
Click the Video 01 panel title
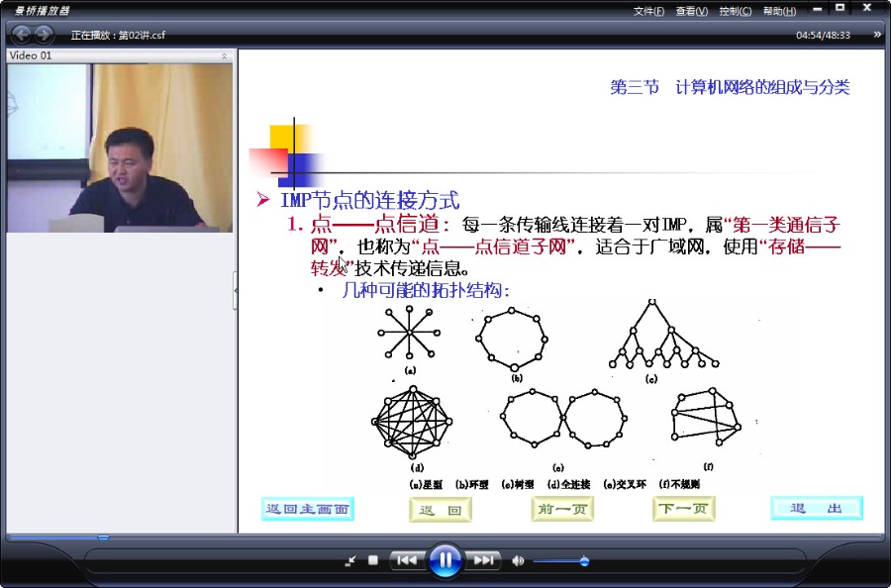(31, 55)
